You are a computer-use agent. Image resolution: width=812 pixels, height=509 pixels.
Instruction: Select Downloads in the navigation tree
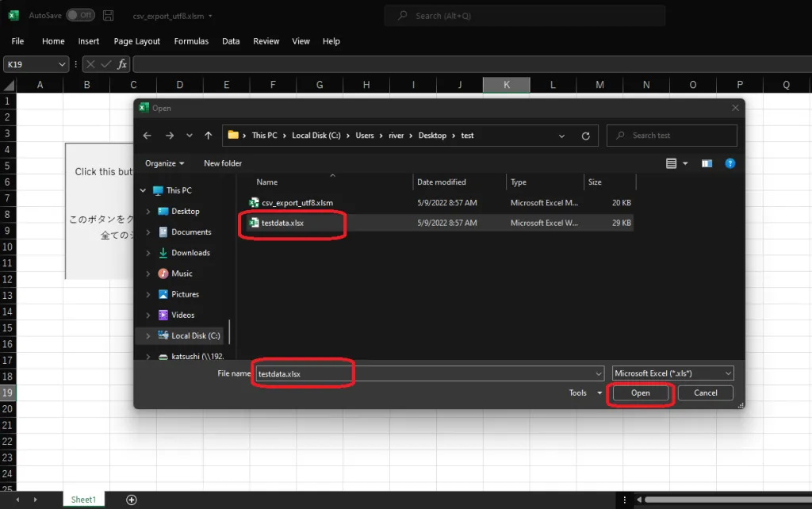tap(190, 253)
